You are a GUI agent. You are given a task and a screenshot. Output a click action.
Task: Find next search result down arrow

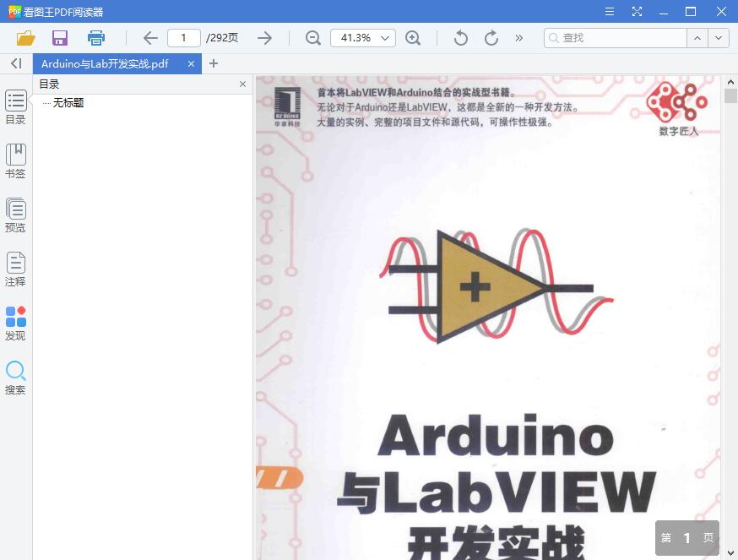coord(719,38)
